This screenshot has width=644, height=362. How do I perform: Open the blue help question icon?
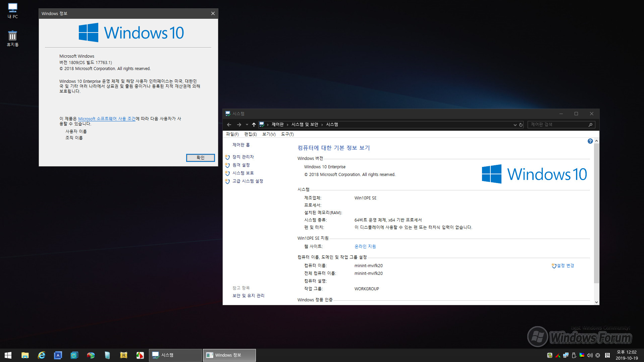(x=590, y=141)
